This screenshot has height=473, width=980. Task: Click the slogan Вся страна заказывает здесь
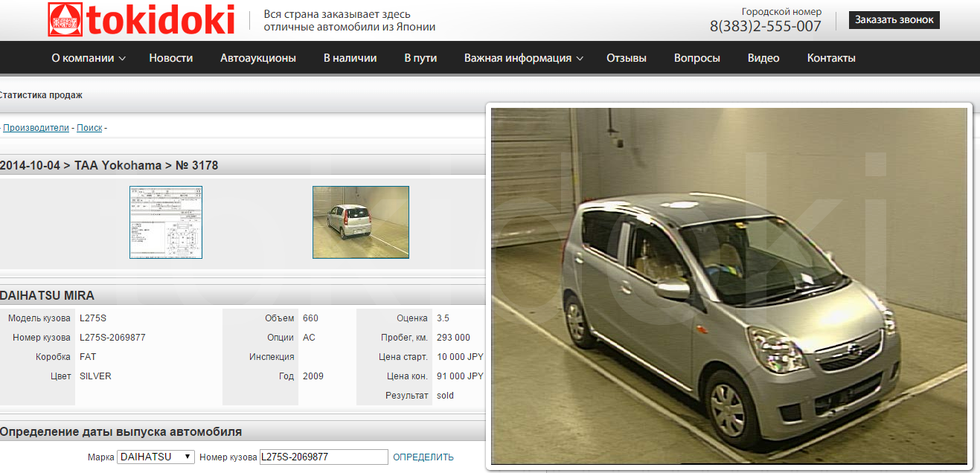point(337,14)
